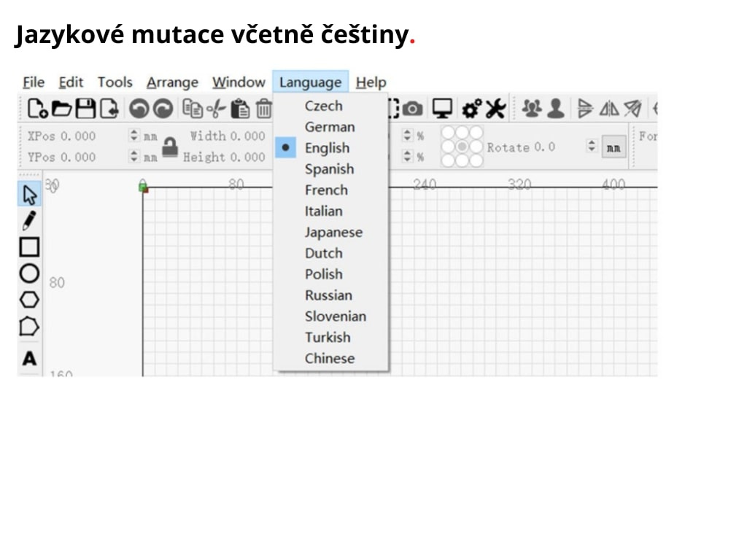Screen dimensions: 747x560
Task: Pick Italian in the language list
Action: (x=331, y=211)
